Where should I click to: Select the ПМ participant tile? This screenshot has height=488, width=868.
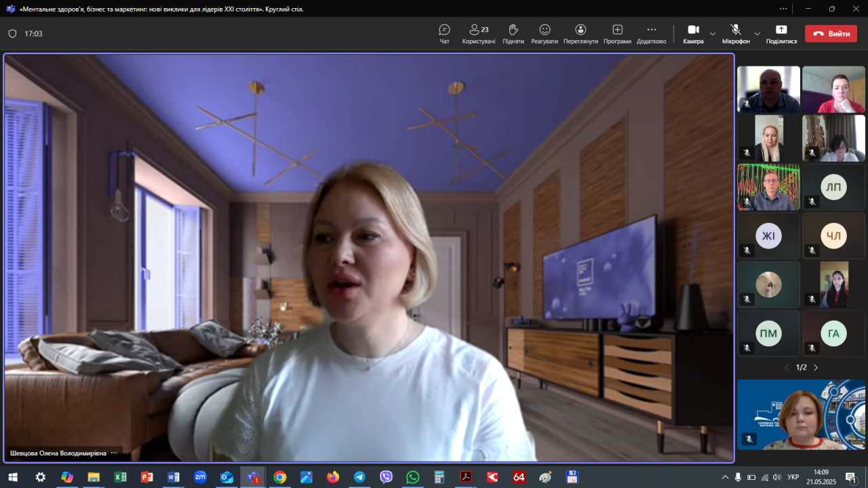coord(768,333)
